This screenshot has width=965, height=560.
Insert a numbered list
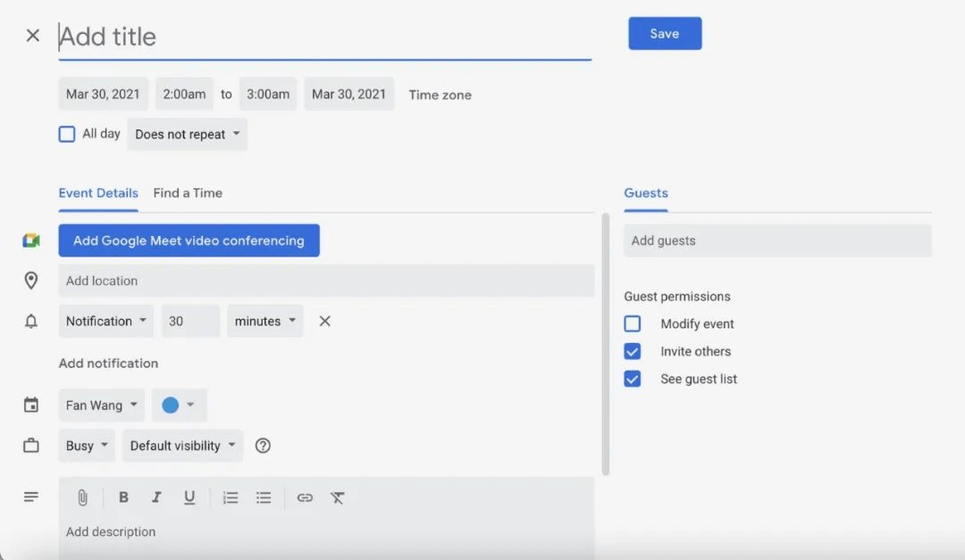tap(231, 497)
